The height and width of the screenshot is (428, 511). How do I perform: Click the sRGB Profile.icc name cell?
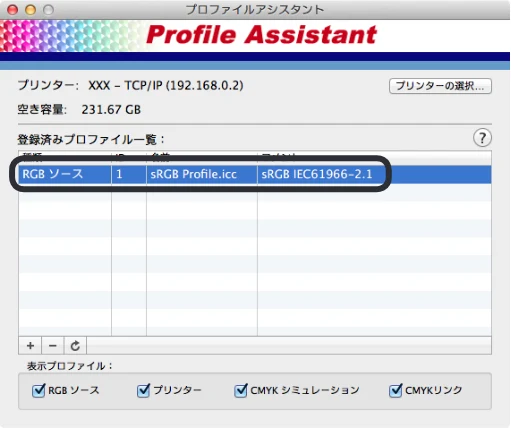201,174
